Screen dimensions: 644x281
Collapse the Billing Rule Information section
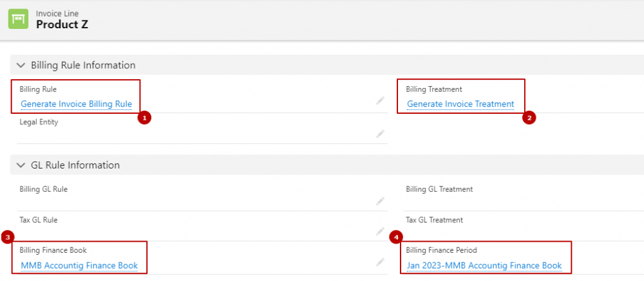(21, 65)
